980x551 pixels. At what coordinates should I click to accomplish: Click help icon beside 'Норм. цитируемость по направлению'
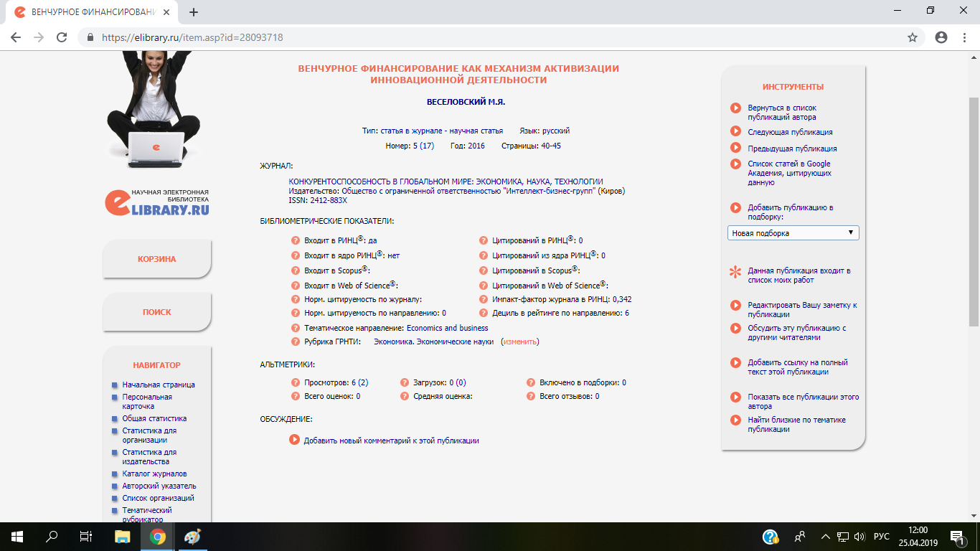click(x=295, y=314)
